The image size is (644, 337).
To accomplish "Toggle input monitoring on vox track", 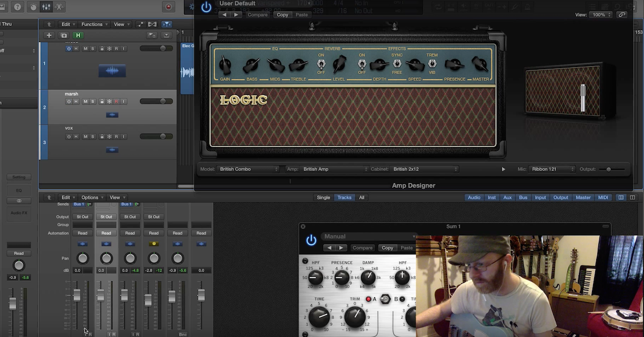I will tap(123, 136).
